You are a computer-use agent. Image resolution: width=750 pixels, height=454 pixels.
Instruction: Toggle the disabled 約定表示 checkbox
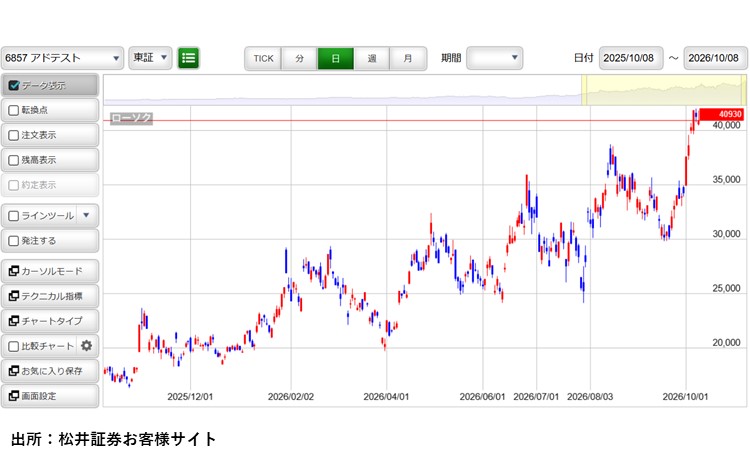14,185
